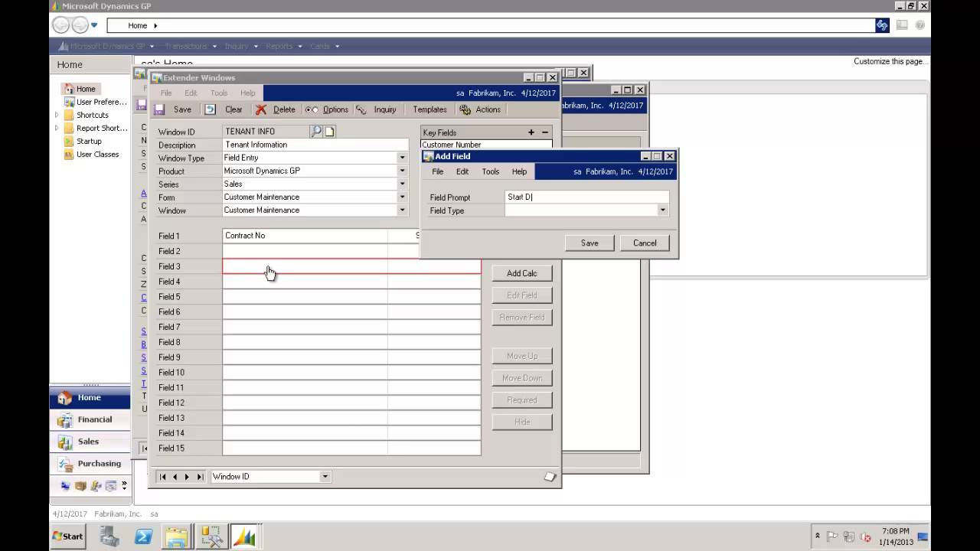Open Help menu in Add Field window
This screenshot has width=980, height=551.
coord(519,171)
